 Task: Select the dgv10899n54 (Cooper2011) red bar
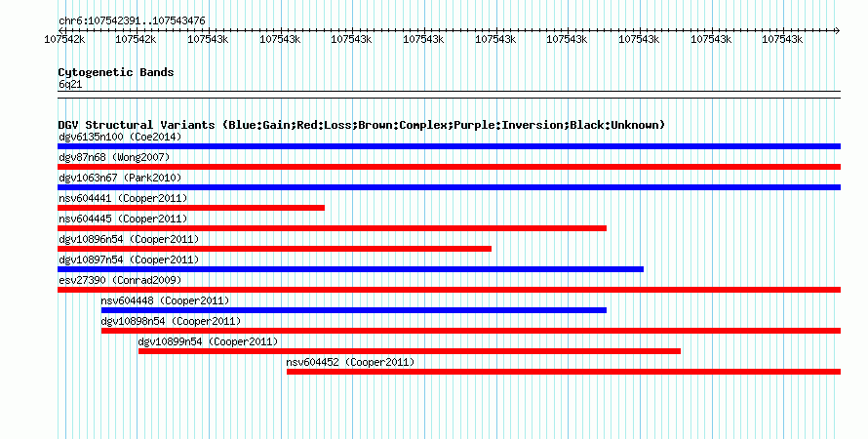coord(410,351)
